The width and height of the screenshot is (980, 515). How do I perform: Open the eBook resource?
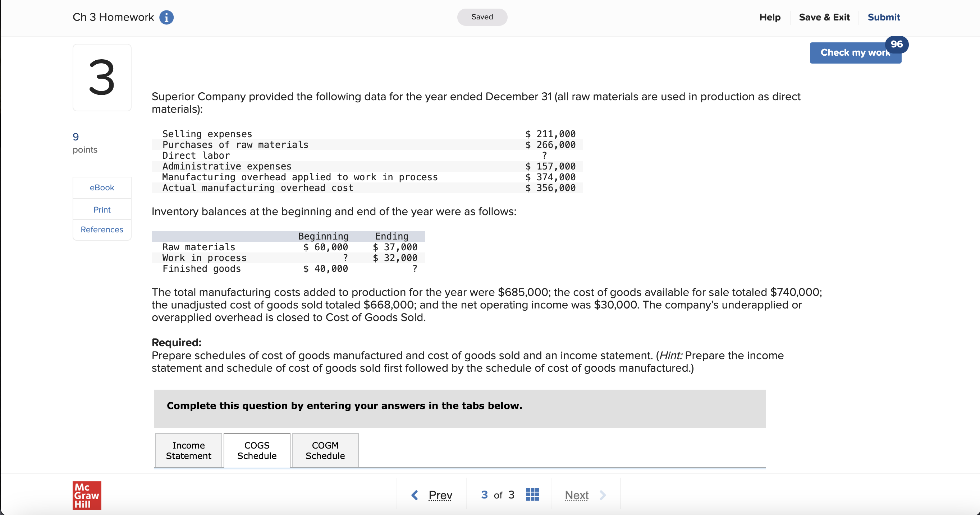[102, 187]
